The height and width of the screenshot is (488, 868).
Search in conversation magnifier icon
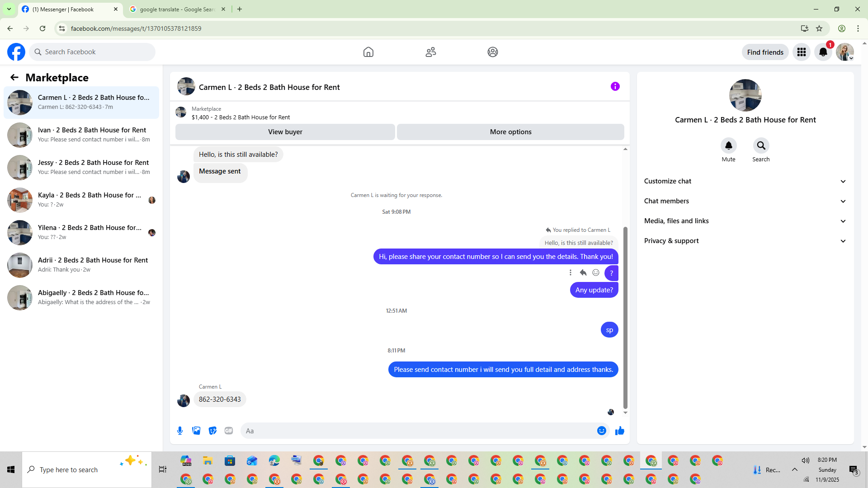(x=761, y=145)
